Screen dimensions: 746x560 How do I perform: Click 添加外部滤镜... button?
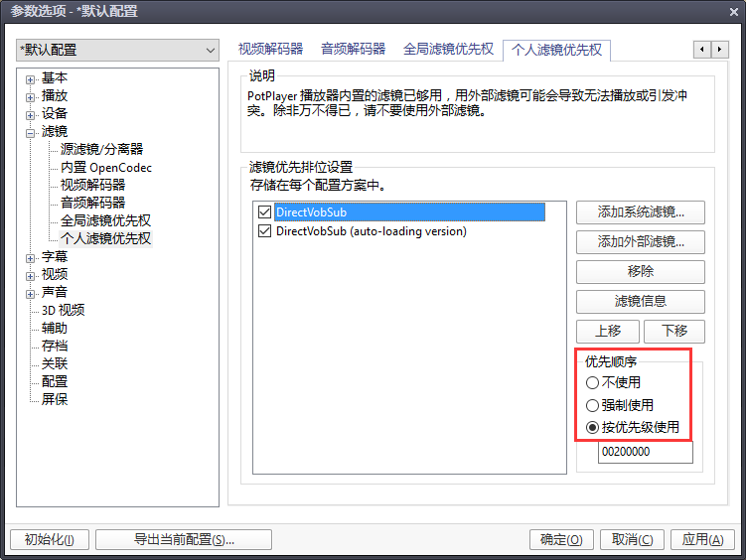pos(641,242)
